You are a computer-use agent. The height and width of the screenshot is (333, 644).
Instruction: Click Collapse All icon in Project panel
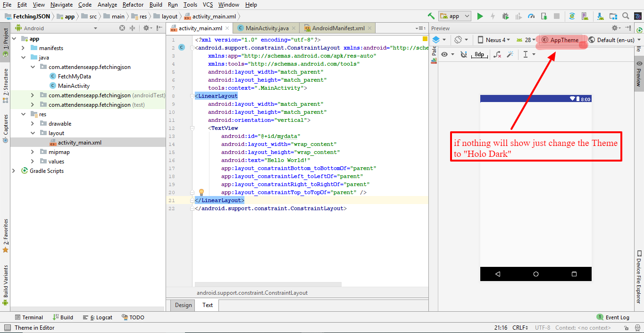pos(133,28)
